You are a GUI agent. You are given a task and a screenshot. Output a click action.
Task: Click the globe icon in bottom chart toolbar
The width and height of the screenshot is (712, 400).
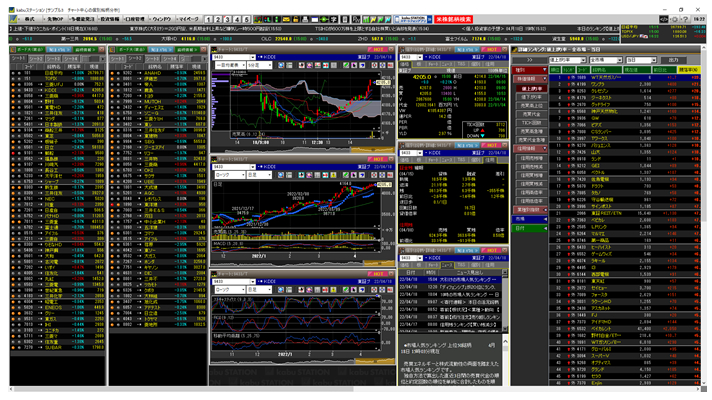pyautogui.click(x=281, y=290)
